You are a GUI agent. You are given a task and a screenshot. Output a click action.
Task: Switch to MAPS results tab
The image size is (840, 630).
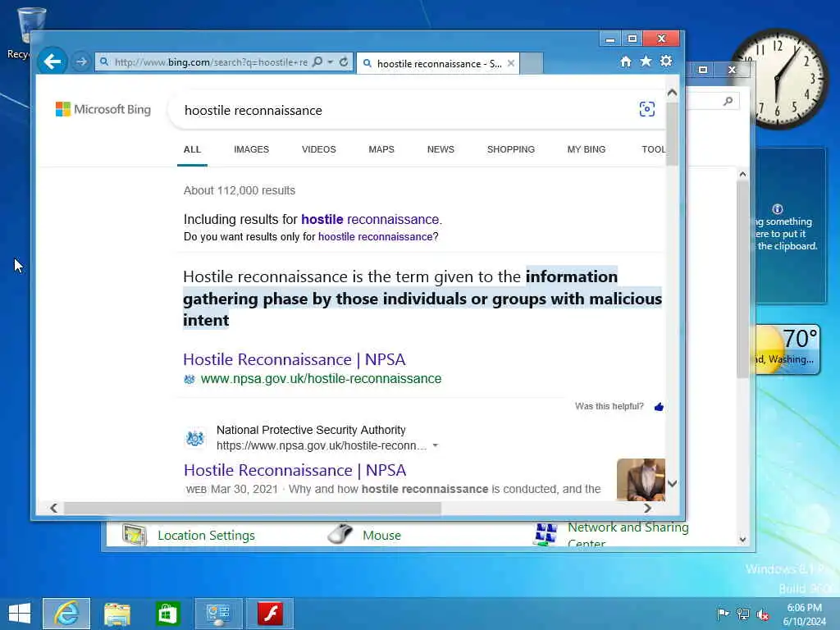click(x=381, y=149)
